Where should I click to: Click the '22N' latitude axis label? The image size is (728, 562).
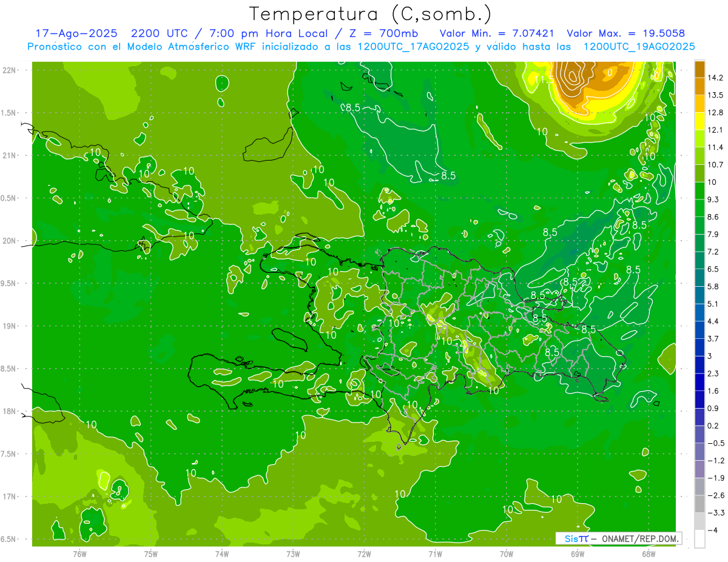tap(8, 70)
